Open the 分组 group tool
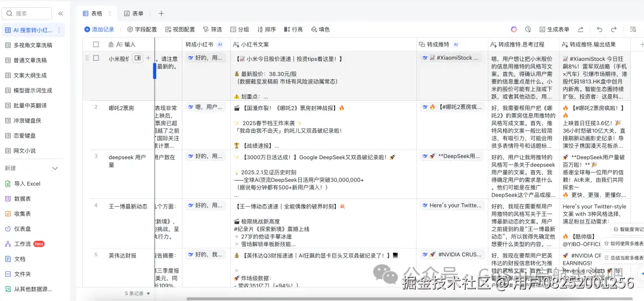 coord(240,30)
